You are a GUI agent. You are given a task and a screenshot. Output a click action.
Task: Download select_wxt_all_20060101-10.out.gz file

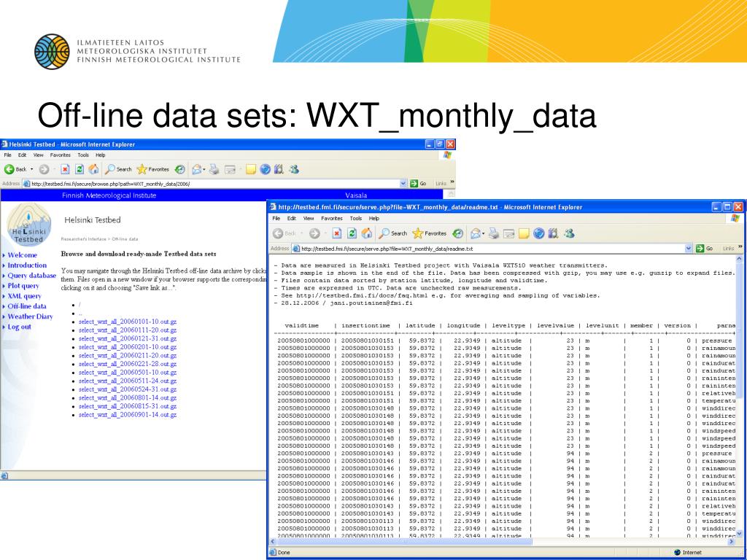(127, 322)
